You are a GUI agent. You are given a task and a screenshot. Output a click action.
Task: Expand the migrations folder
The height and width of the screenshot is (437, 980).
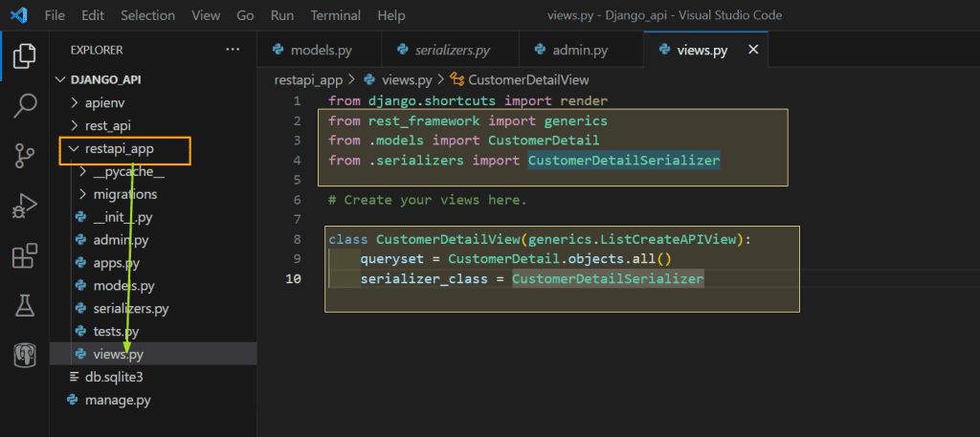point(82,194)
